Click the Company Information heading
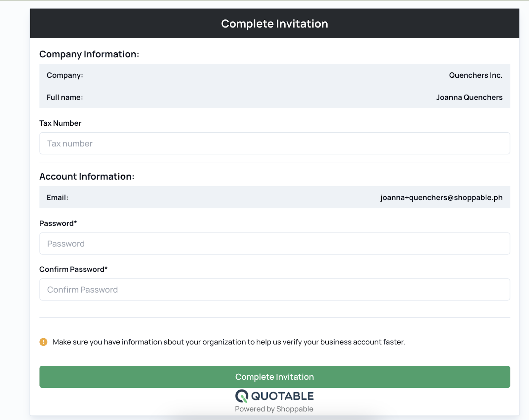 (x=89, y=54)
